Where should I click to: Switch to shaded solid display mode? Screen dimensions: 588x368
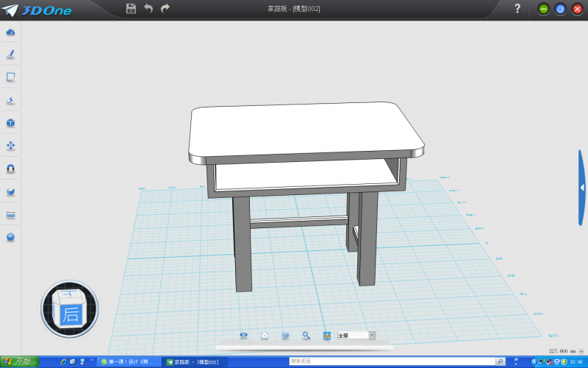pos(285,336)
